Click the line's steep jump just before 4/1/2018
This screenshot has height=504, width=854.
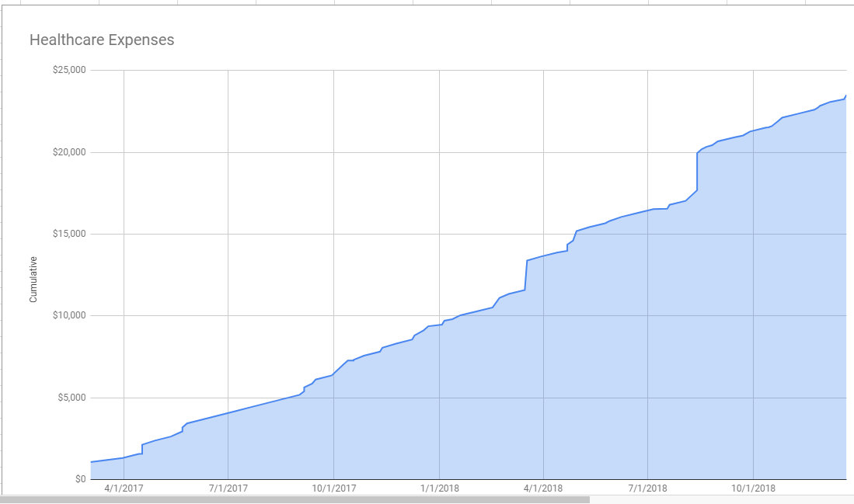click(x=527, y=276)
